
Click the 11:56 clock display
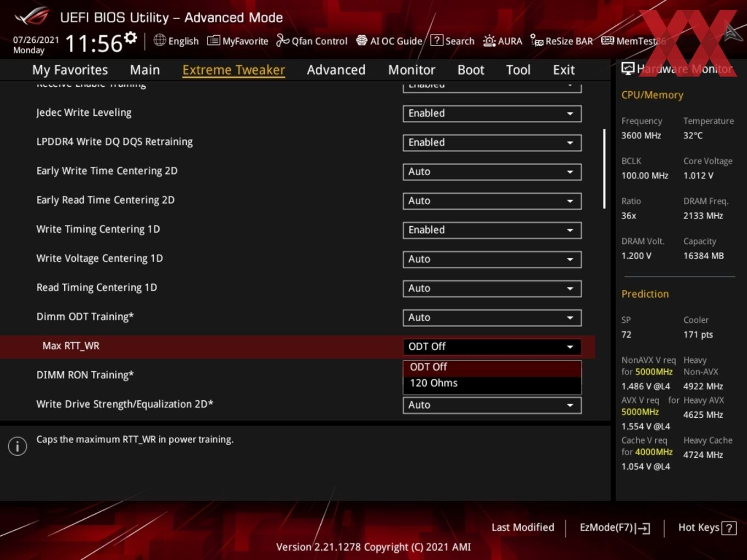pos(93,43)
